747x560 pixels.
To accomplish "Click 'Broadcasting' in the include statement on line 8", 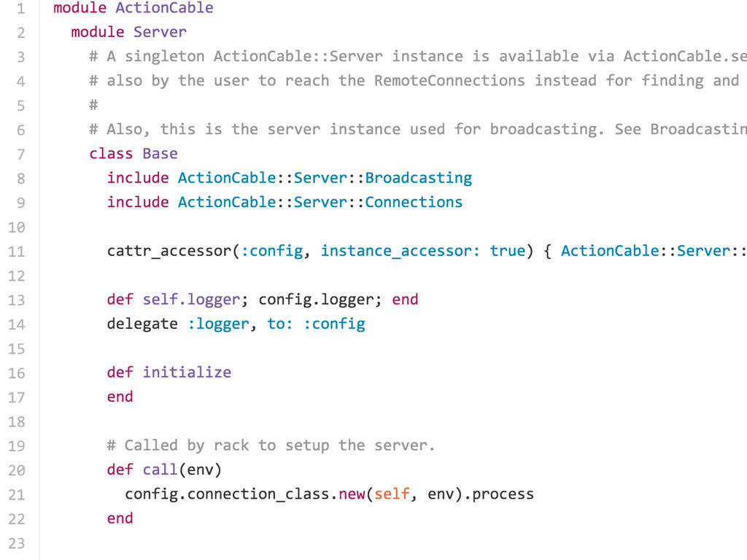I will tap(418, 178).
